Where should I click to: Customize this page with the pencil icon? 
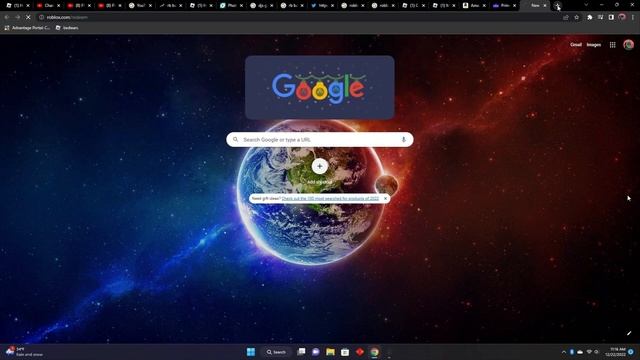(x=629, y=333)
